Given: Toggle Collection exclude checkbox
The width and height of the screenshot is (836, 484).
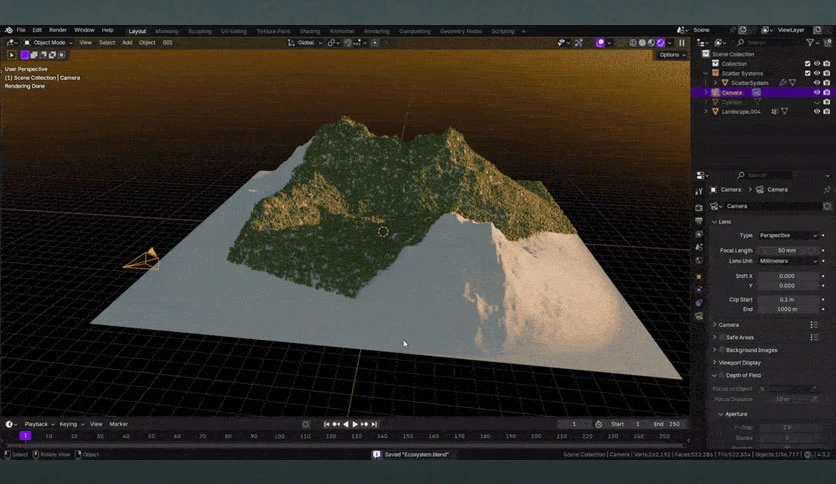Looking at the screenshot, I should (807, 64).
